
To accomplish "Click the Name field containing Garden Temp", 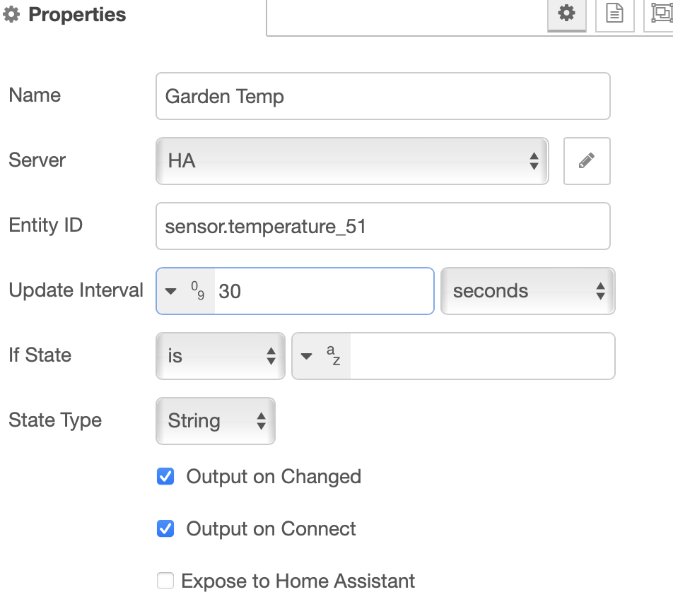I will [x=382, y=96].
